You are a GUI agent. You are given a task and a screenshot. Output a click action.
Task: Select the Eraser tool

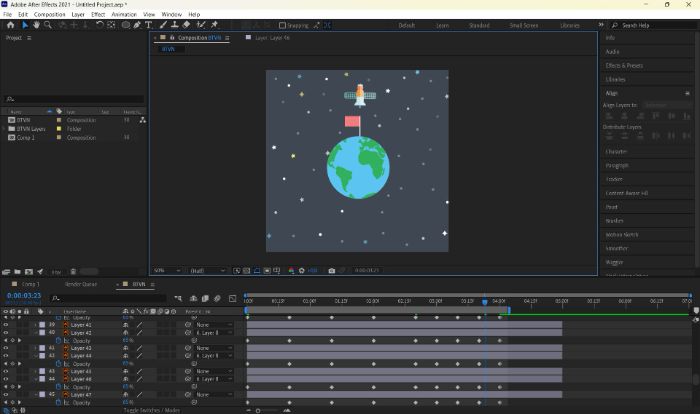pos(187,25)
